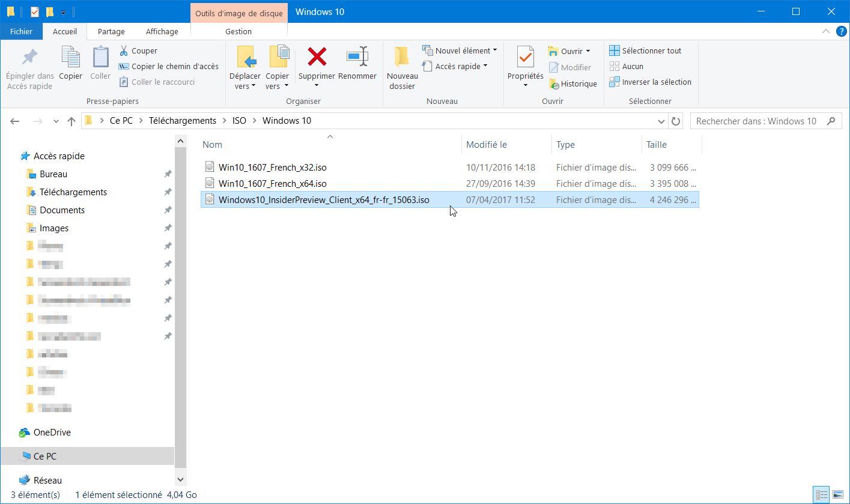Screen dimensions: 850x504
Task: Click Sélectionner tout
Action: tap(645, 51)
